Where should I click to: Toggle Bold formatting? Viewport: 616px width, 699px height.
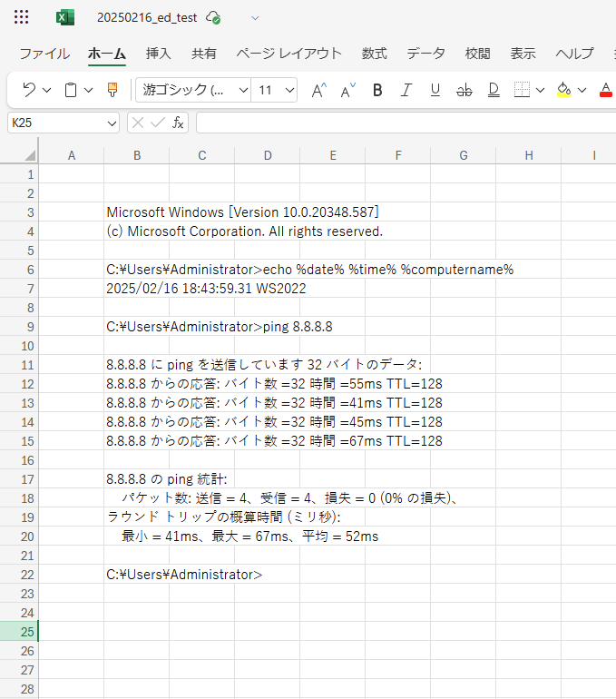(x=377, y=90)
